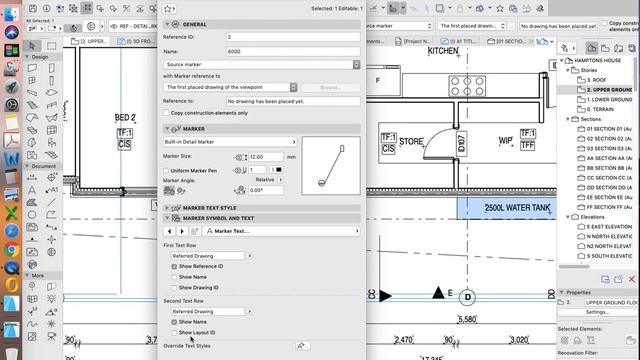Select the Dimension tool under Document
The width and height of the screenshot is (640, 360).
tap(32, 178)
